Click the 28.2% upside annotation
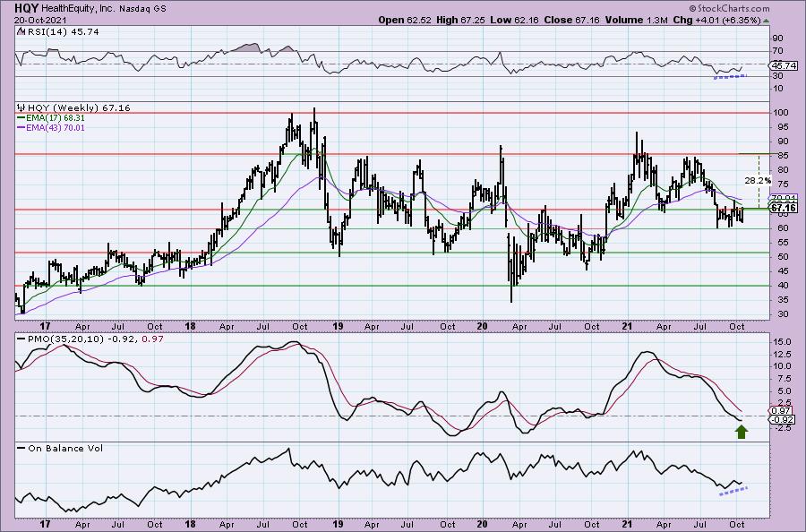806x532 pixels. (x=758, y=180)
